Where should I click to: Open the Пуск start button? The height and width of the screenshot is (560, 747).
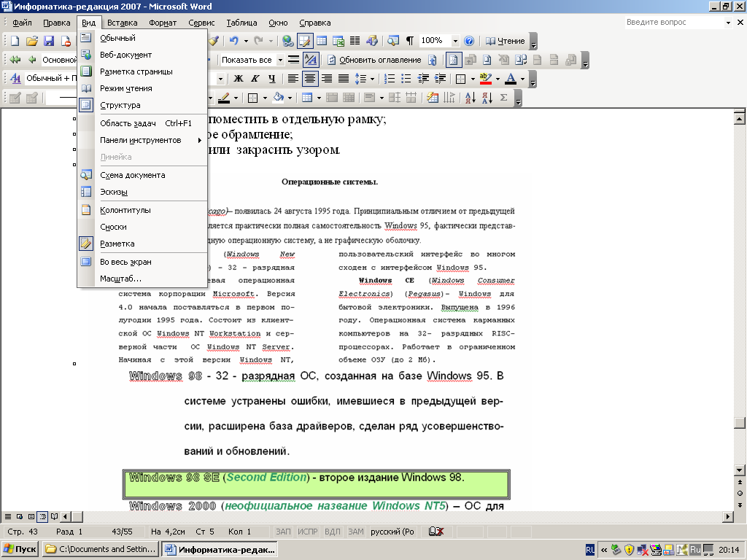pos(20,549)
